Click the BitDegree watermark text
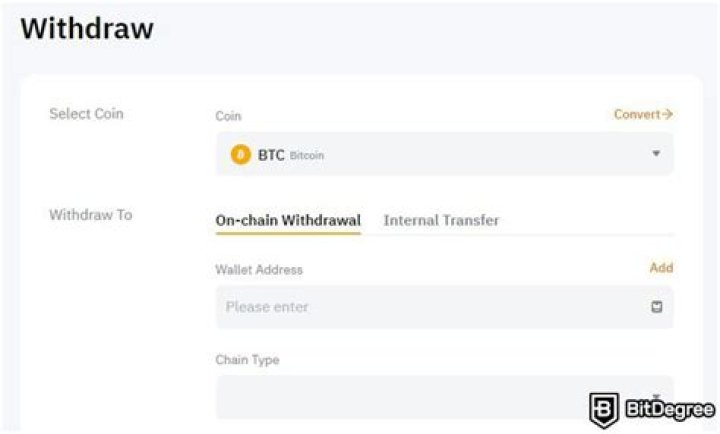Image resolution: width=720 pixels, height=434 pixels. (669, 410)
